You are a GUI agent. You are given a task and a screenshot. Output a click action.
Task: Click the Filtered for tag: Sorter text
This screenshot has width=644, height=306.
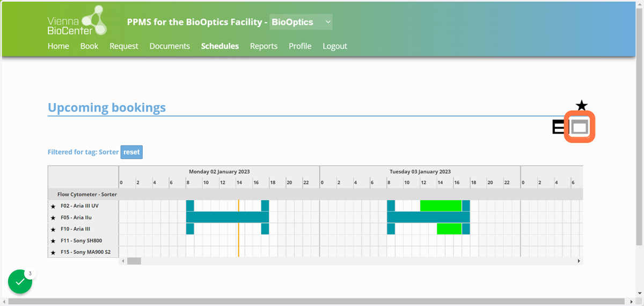83,152
